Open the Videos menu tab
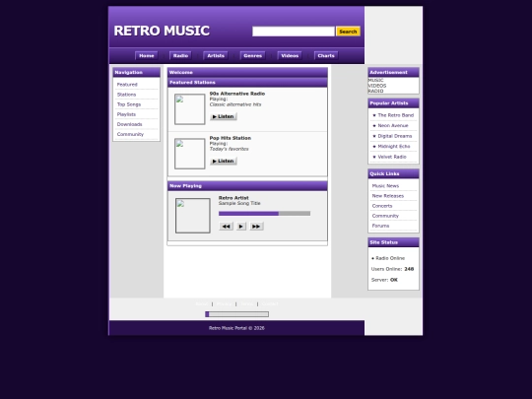This screenshot has height=399, width=532. point(290,55)
